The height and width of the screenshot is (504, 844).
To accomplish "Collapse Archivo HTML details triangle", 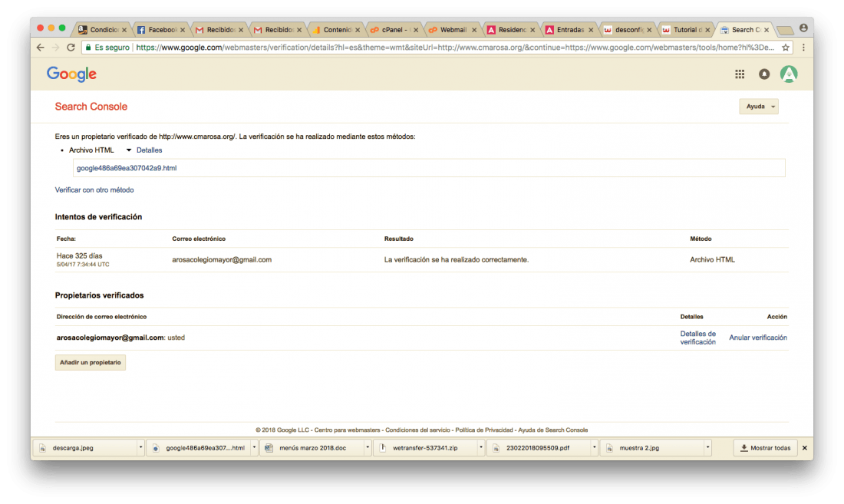I will [129, 150].
